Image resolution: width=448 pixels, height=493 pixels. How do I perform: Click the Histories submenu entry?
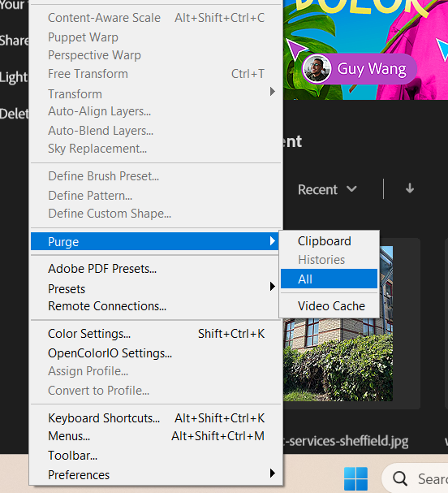[x=329, y=260]
